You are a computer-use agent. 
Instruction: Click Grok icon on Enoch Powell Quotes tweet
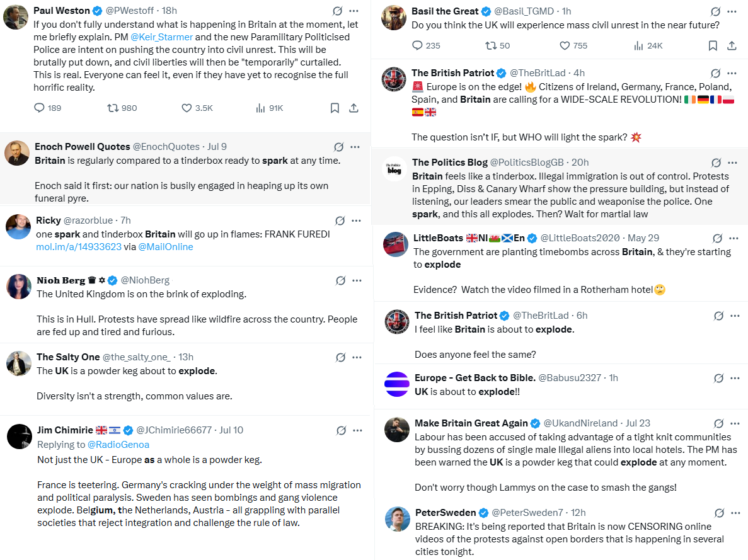[x=338, y=147]
